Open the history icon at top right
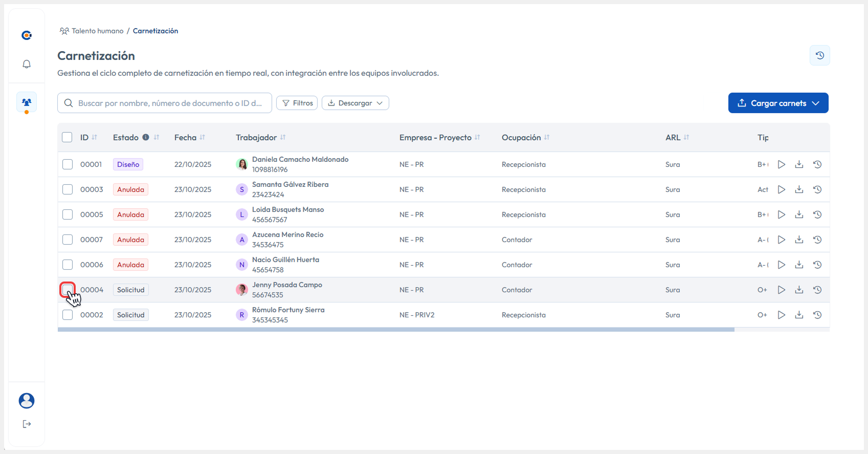Image resolution: width=868 pixels, height=454 pixels. tap(819, 55)
